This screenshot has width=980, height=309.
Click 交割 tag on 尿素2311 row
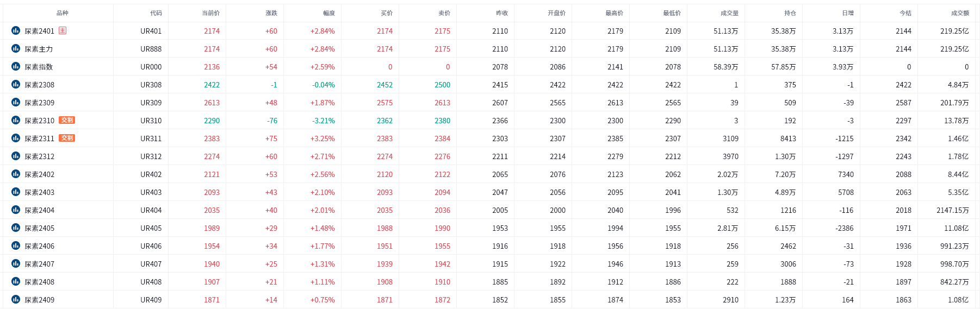(x=67, y=138)
